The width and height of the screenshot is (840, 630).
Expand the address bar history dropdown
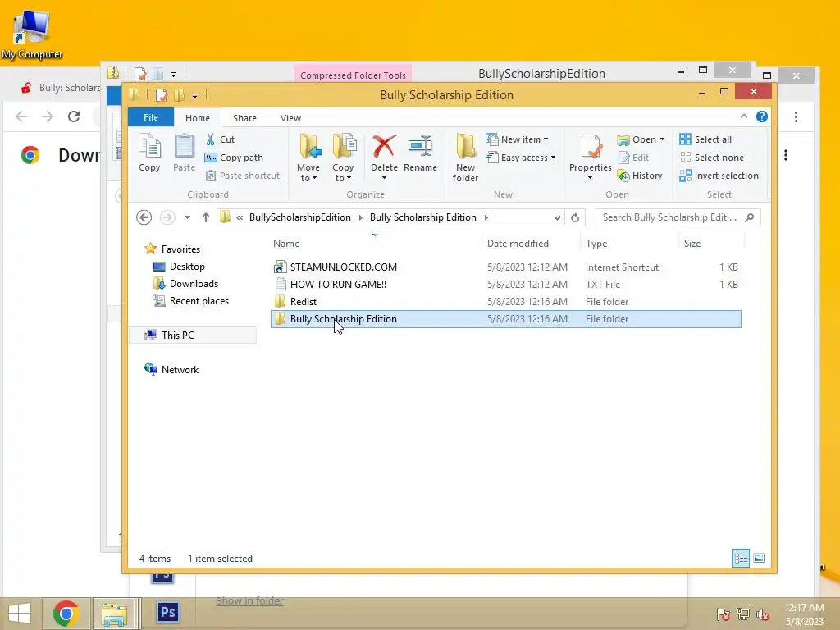557,217
